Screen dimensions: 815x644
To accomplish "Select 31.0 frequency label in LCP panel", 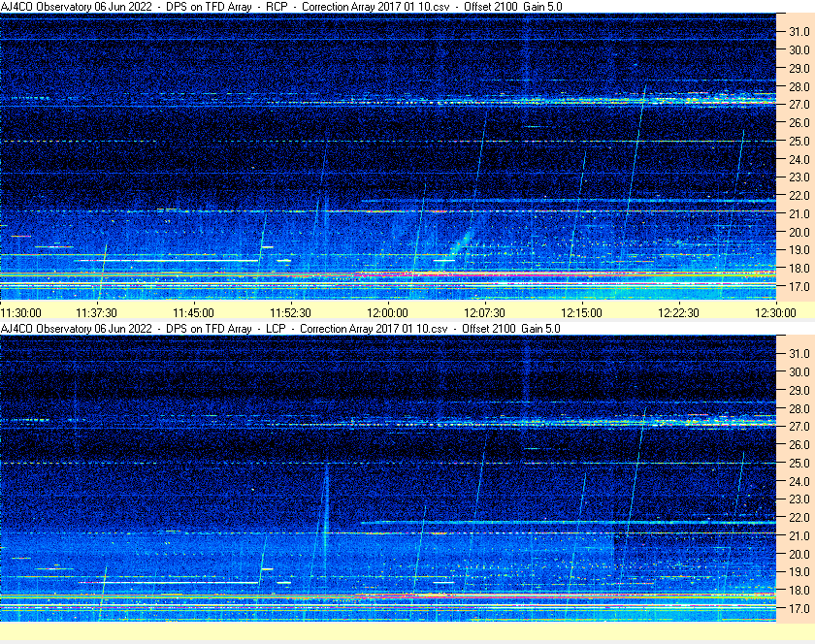I will [799, 353].
